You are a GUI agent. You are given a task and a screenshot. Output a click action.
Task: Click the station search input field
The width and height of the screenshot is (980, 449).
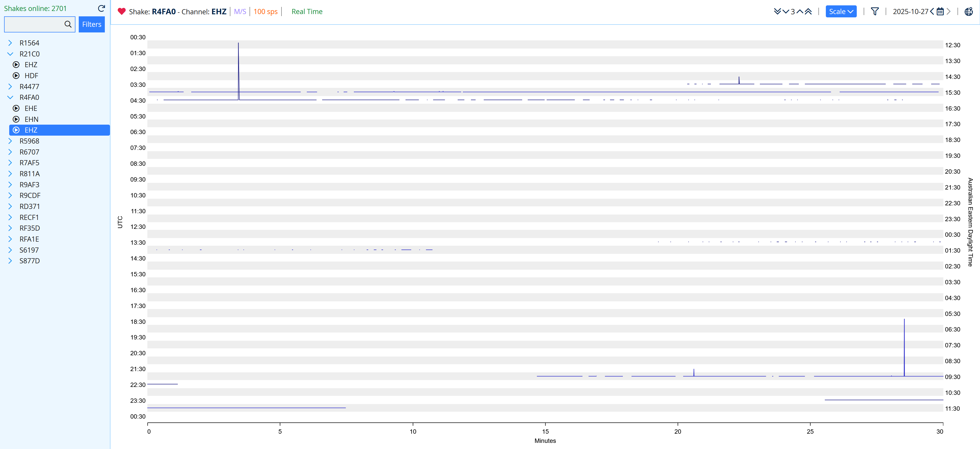click(34, 24)
